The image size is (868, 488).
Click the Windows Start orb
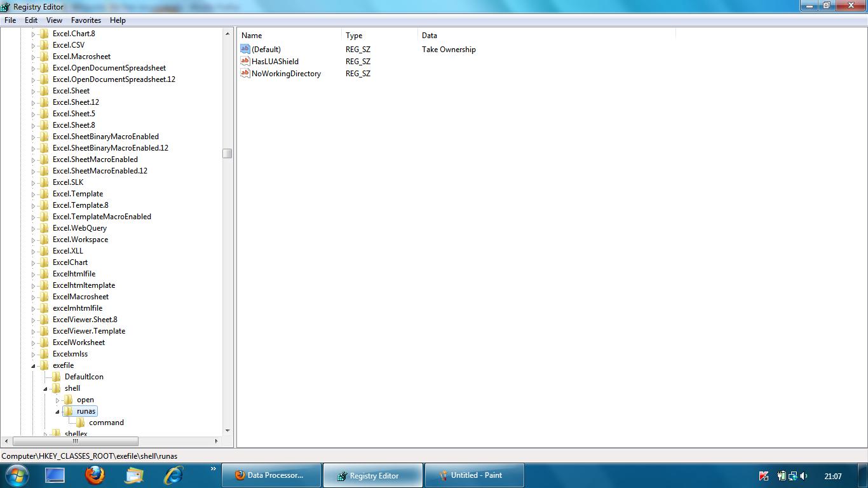pos(17,475)
